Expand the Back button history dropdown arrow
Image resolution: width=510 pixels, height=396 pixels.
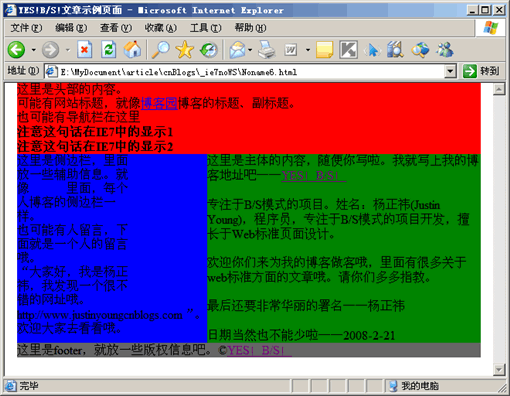(33, 50)
